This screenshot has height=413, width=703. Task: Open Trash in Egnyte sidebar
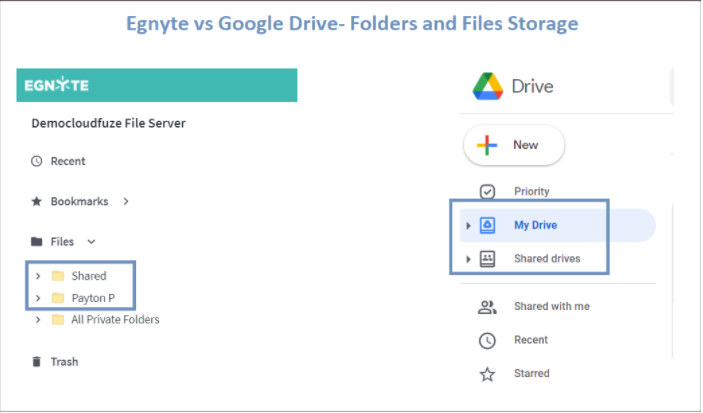point(64,361)
